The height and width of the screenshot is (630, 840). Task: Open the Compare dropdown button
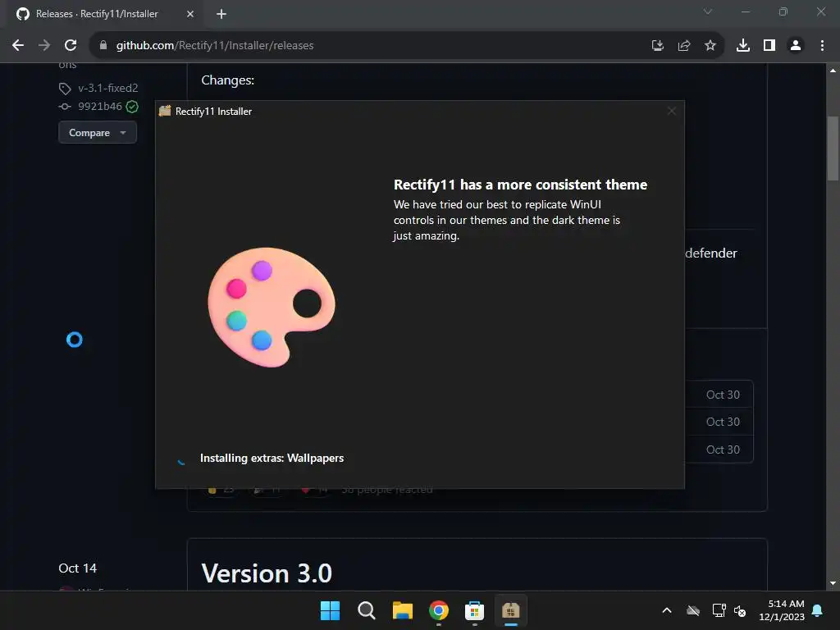pyautogui.click(x=98, y=132)
